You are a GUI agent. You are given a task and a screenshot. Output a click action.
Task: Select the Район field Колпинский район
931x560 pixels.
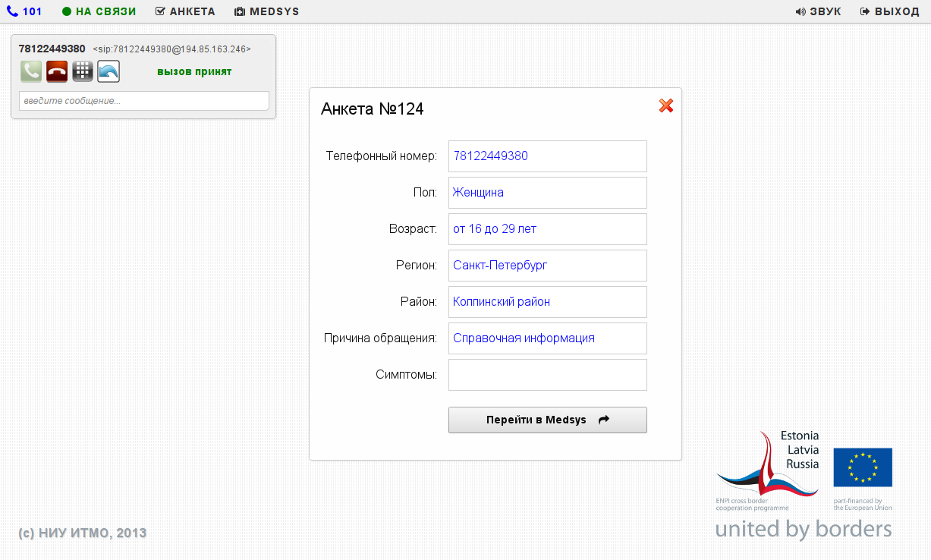click(547, 302)
